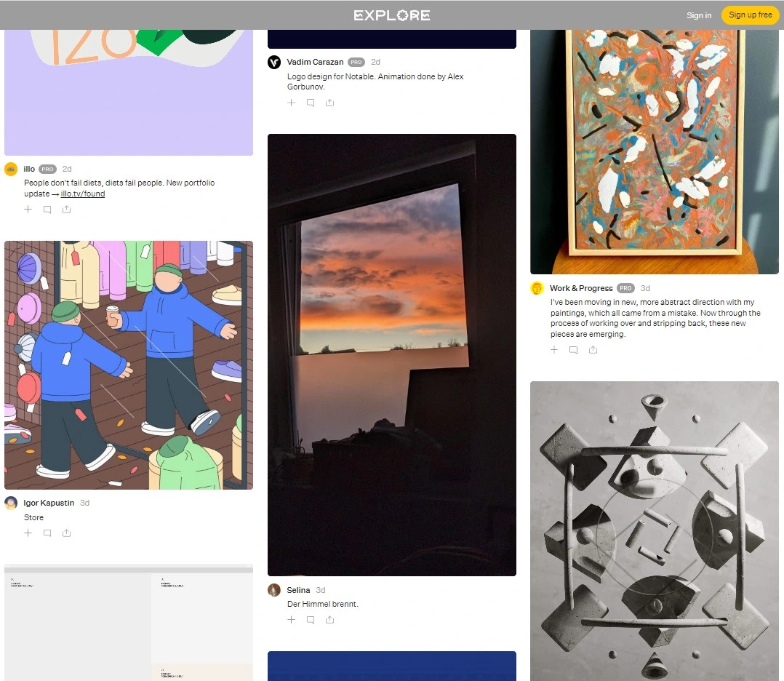Screen dimensions: 784x681
Task: Go to the EXPLORE logo home
Action: (x=392, y=15)
